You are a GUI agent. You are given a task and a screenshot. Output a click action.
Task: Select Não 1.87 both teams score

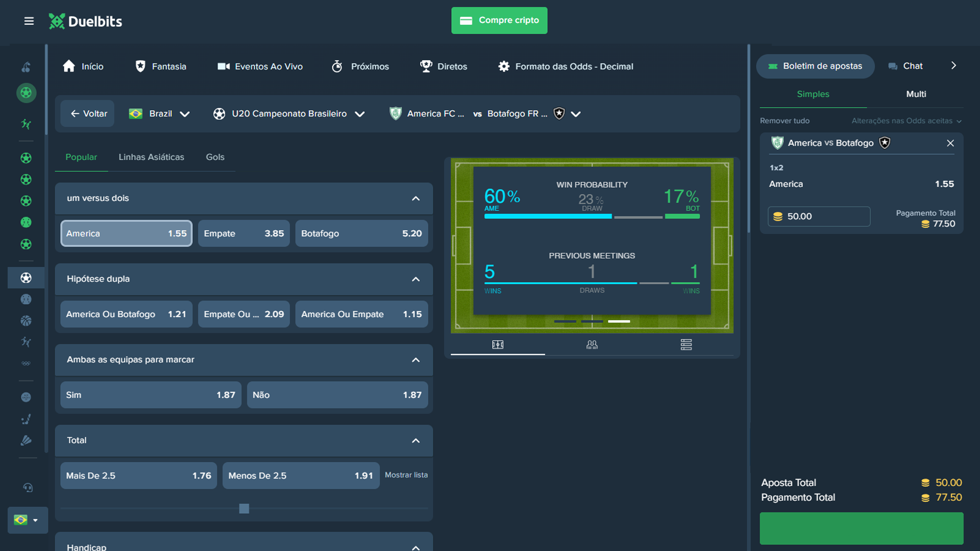coord(337,395)
